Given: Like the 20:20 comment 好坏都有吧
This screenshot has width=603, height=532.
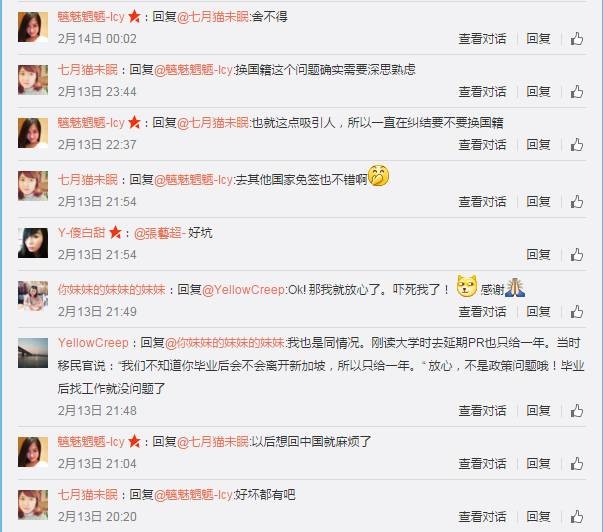Looking at the screenshot, I should click(576, 516).
